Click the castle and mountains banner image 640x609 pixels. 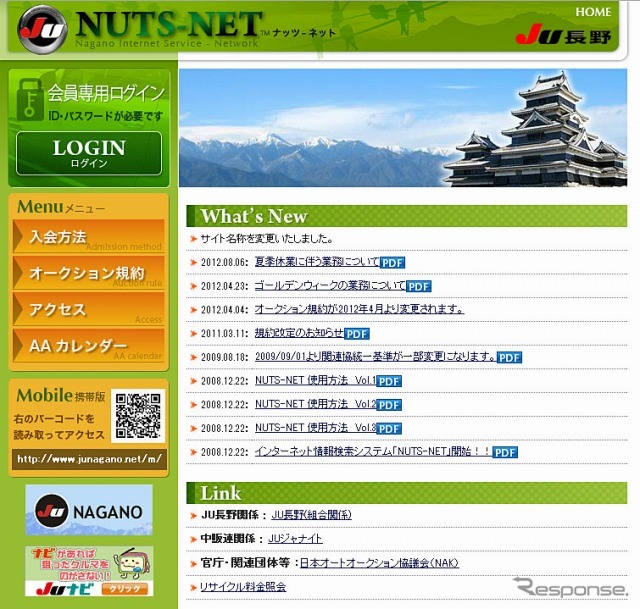pyautogui.click(x=403, y=128)
